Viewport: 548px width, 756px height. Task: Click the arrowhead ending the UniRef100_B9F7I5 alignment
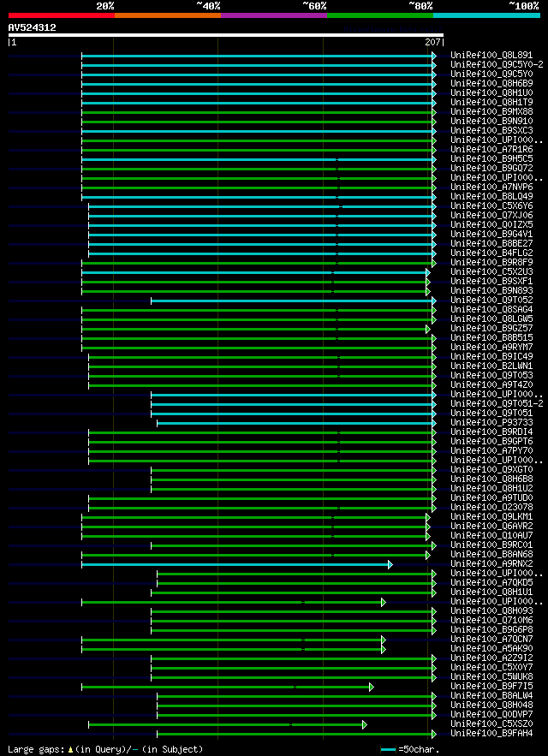[x=372, y=687]
